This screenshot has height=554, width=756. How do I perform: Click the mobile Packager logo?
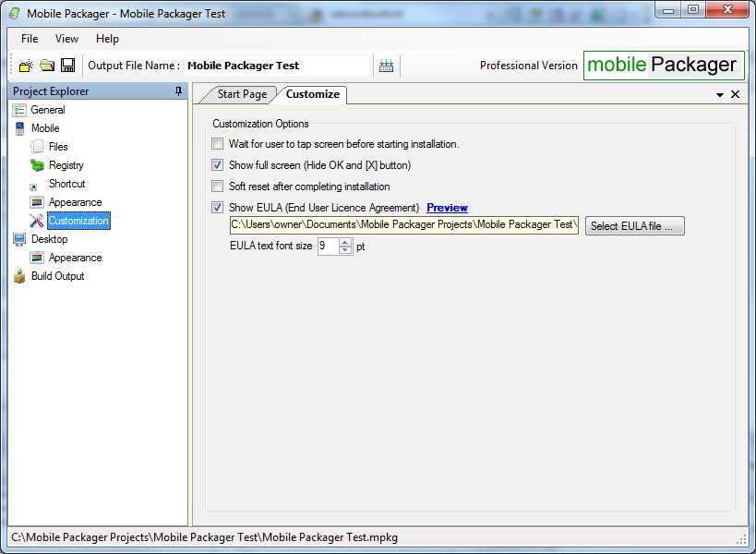click(x=664, y=65)
